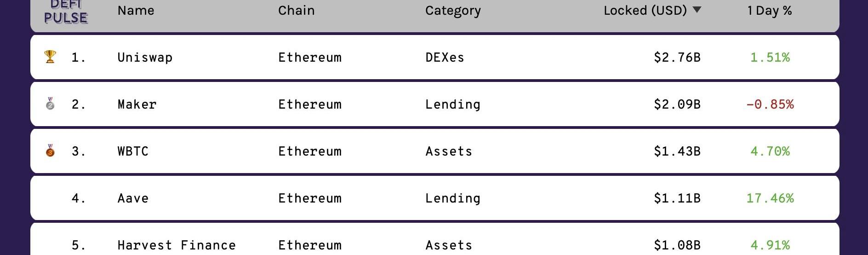Open the Harvest Finance project link
The width and height of the screenshot is (868, 255).
point(177,245)
